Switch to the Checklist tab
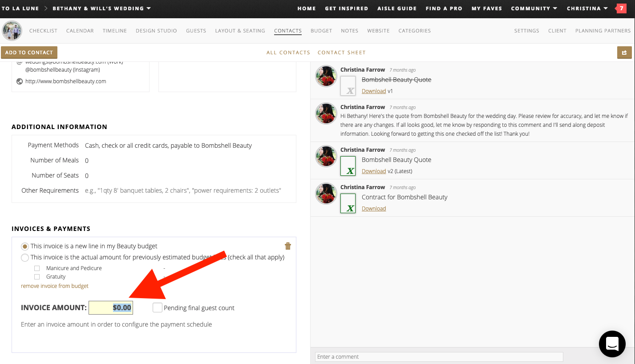The image size is (635, 364). click(43, 31)
